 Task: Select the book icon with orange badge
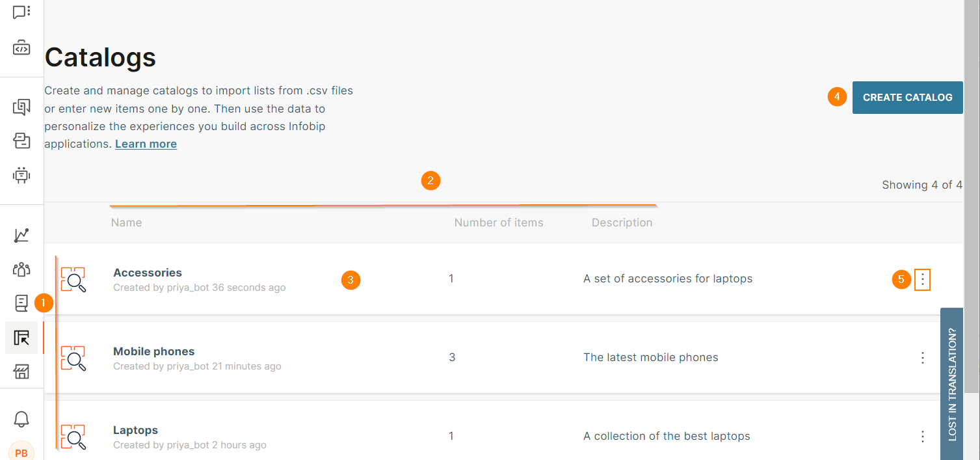click(21, 303)
